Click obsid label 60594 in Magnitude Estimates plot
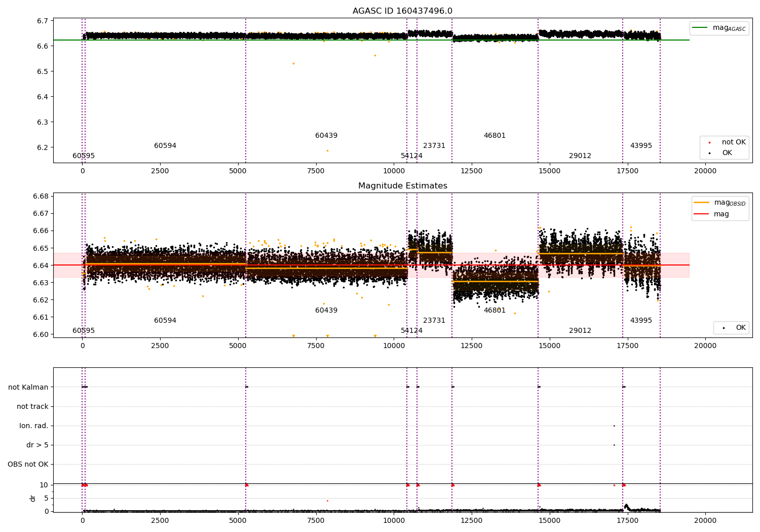Viewport: 760px width, 532px height. click(165, 321)
